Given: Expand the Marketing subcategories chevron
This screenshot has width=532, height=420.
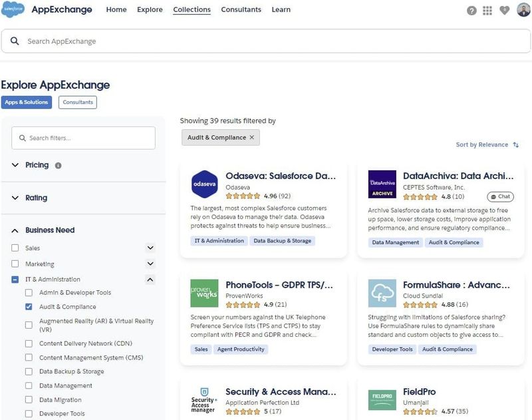Looking at the screenshot, I should pyautogui.click(x=150, y=264).
